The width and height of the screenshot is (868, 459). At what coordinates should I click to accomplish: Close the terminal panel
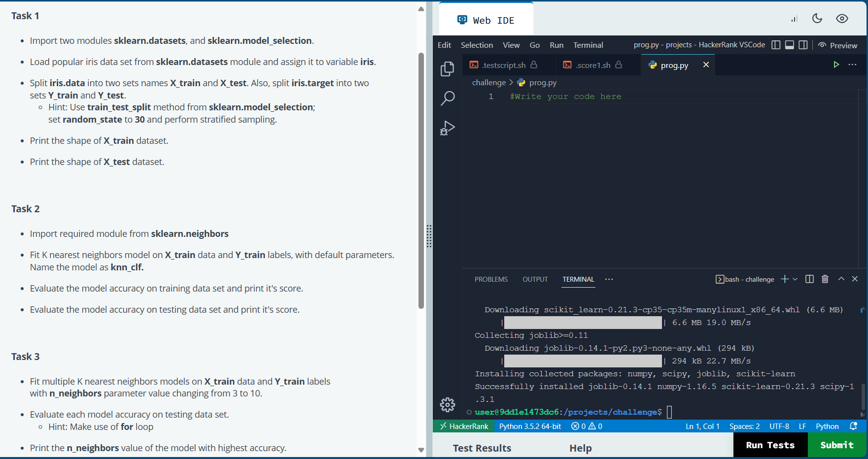point(855,279)
